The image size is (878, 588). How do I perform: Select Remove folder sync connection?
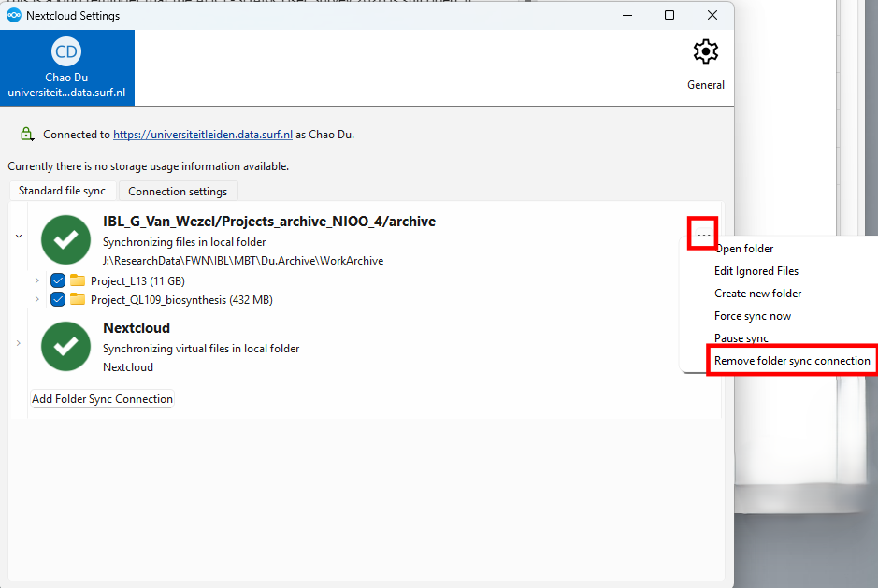click(x=792, y=361)
